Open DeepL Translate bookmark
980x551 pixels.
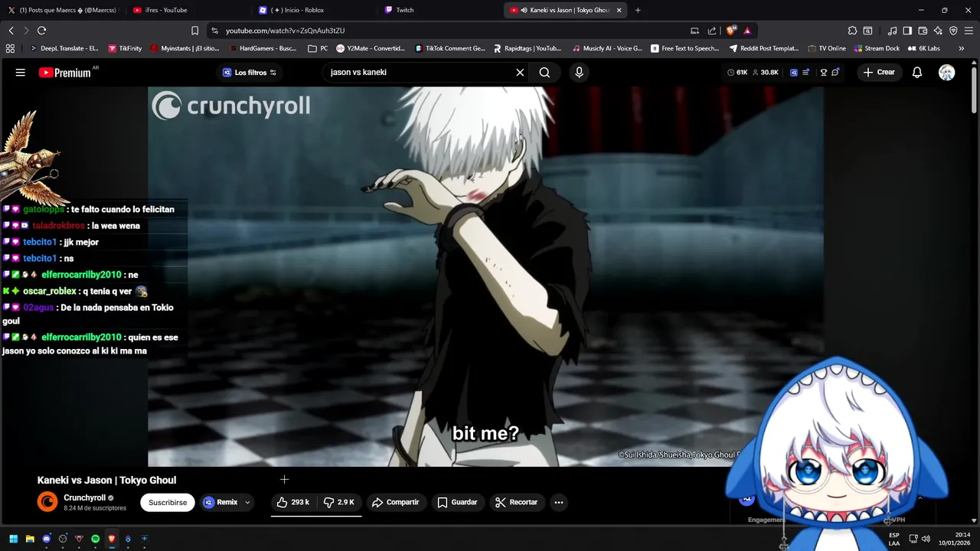64,48
